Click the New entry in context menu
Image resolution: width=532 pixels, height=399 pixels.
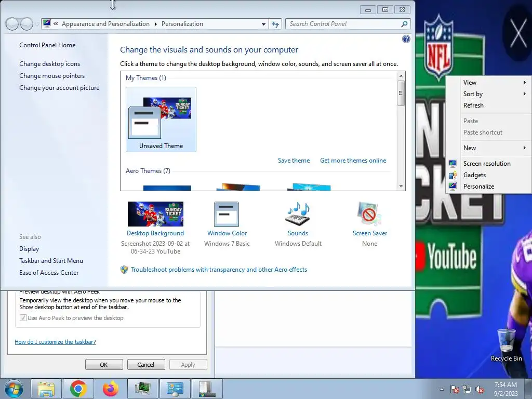click(470, 148)
